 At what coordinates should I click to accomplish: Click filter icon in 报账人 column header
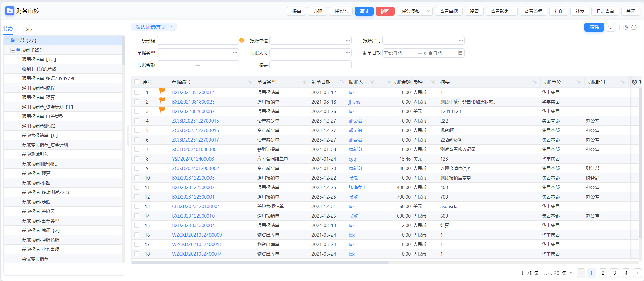(x=373, y=82)
